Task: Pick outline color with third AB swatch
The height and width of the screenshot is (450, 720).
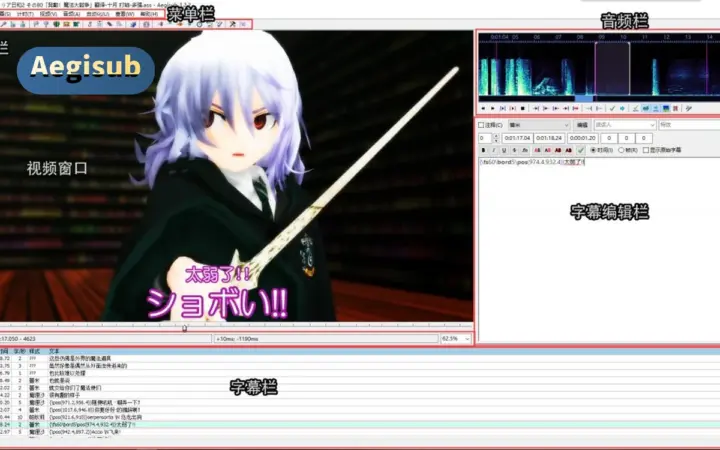Action: point(558,150)
